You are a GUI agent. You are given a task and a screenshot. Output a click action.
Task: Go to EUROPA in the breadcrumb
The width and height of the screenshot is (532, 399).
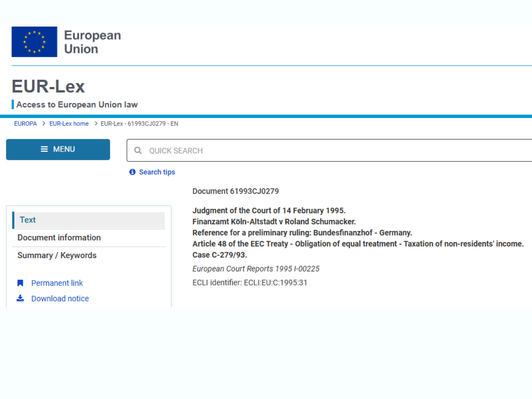click(25, 124)
